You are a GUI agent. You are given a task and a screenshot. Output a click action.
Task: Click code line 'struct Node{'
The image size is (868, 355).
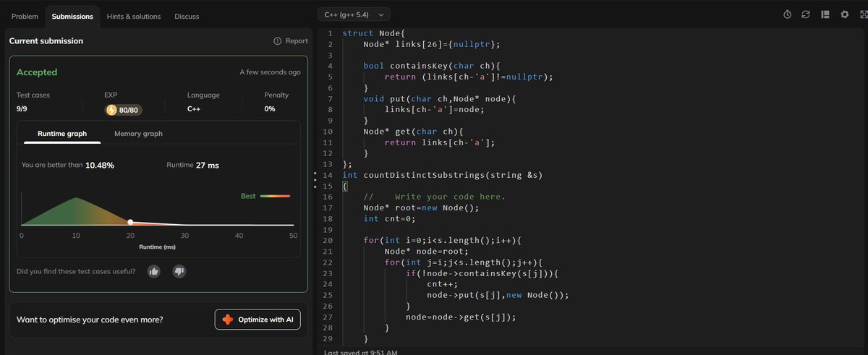tap(374, 33)
